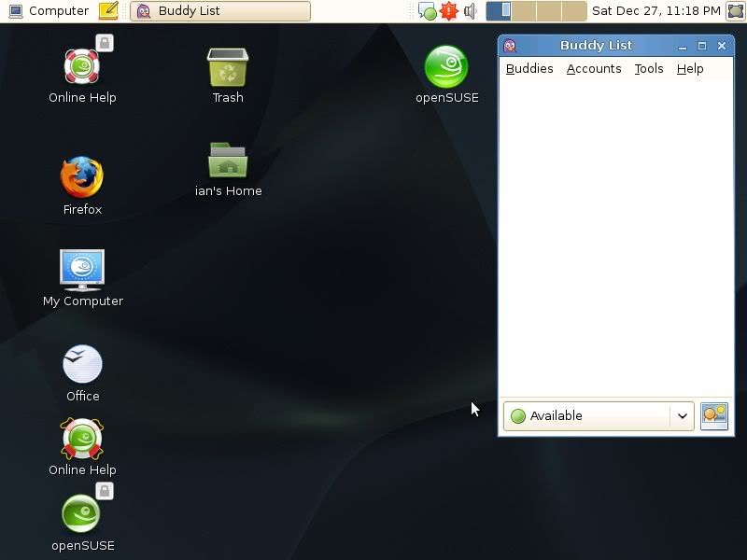
Task: Click the Pidgin icon in Buddy List titlebar
Action: pos(510,46)
